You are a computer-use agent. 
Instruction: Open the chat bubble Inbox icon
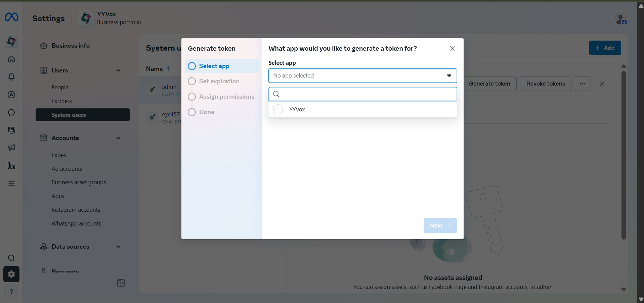tap(11, 112)
